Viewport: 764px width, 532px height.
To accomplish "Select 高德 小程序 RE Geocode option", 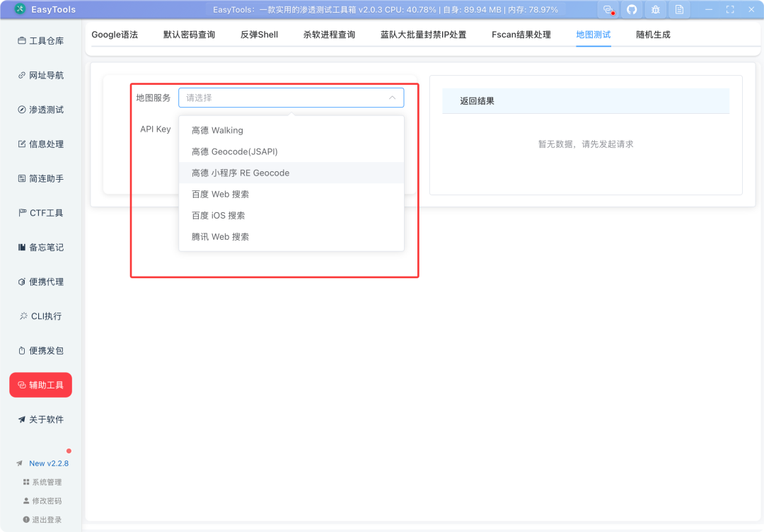I will (291, 173).
